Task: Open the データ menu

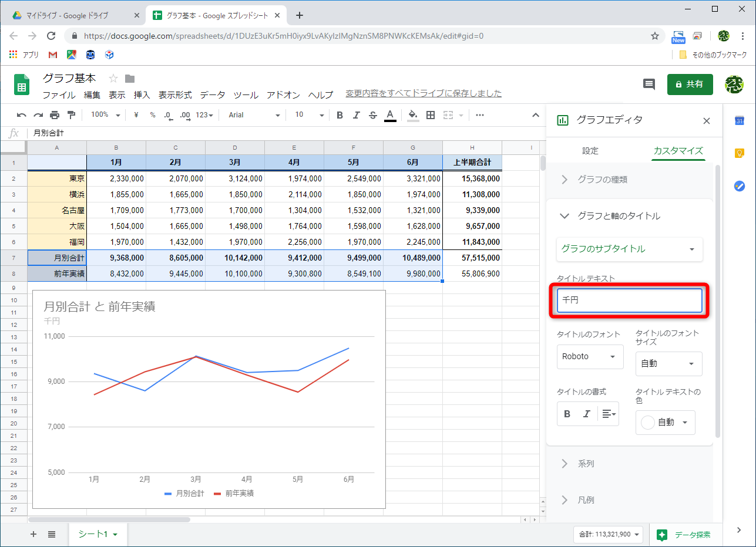Action: (213, 94)
